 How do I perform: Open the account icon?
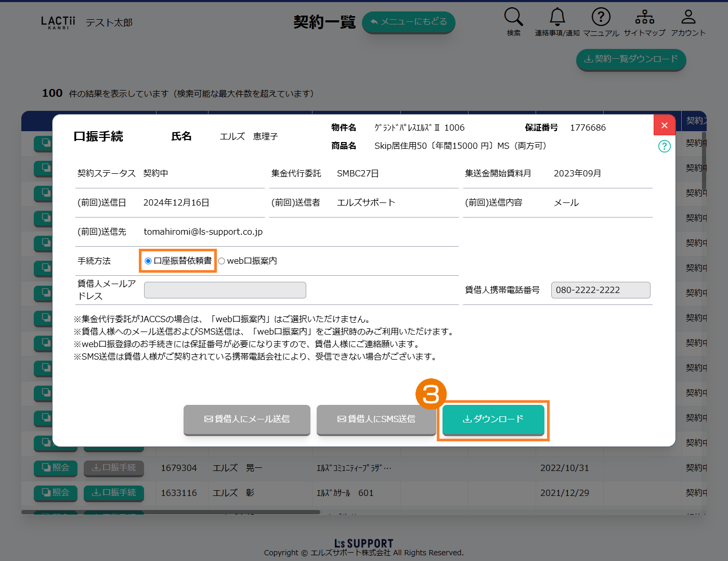point(688,17)
